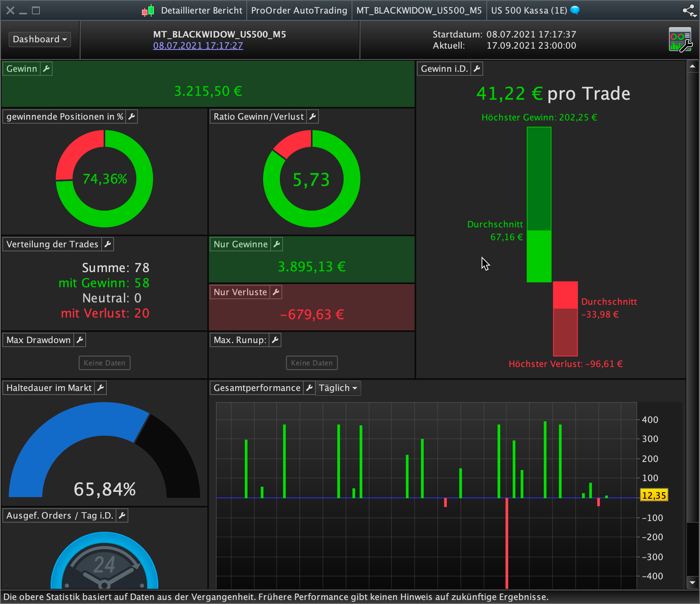The width and height of the screenshot is (700, 604).
Task: Open the Dashboard dropdown
Action: 40,39
